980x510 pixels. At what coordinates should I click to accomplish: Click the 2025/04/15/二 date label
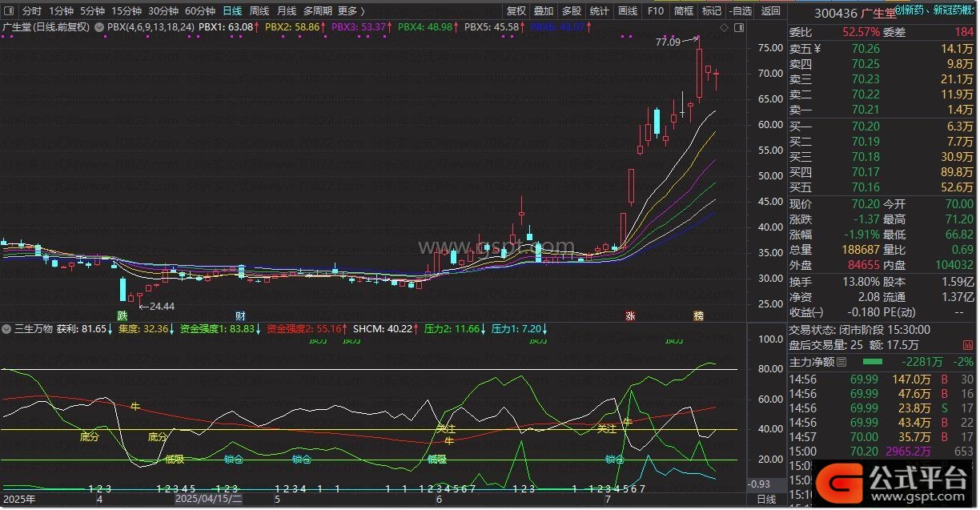click(x=208, y=499)
